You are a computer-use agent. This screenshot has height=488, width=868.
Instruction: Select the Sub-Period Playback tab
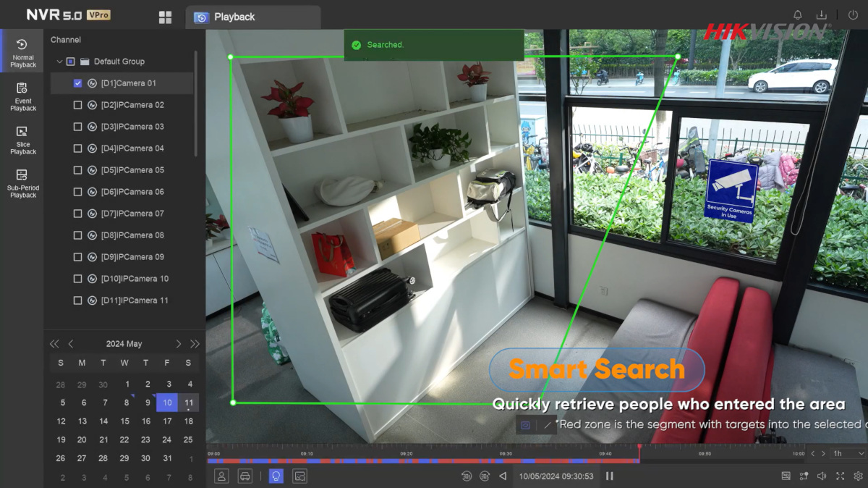22,182
